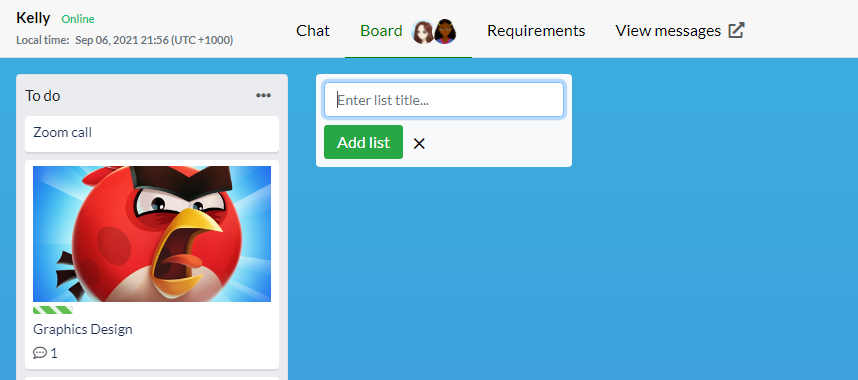Open the Zoom call card
Screen dimensions: 858x380
click(x=152, y=133)
